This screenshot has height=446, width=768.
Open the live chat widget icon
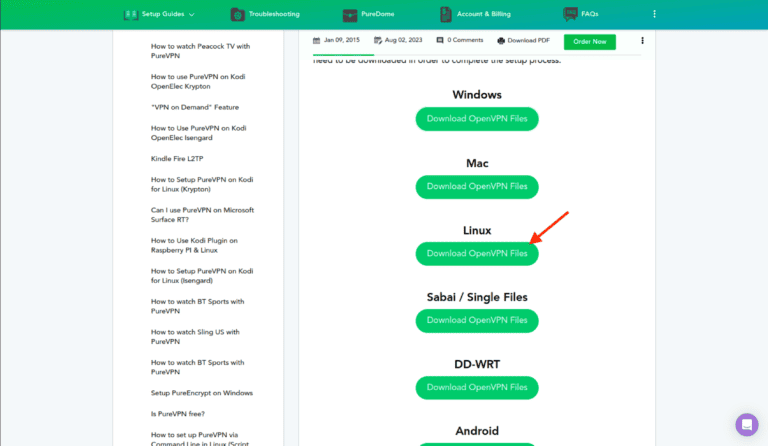(747, 424)
